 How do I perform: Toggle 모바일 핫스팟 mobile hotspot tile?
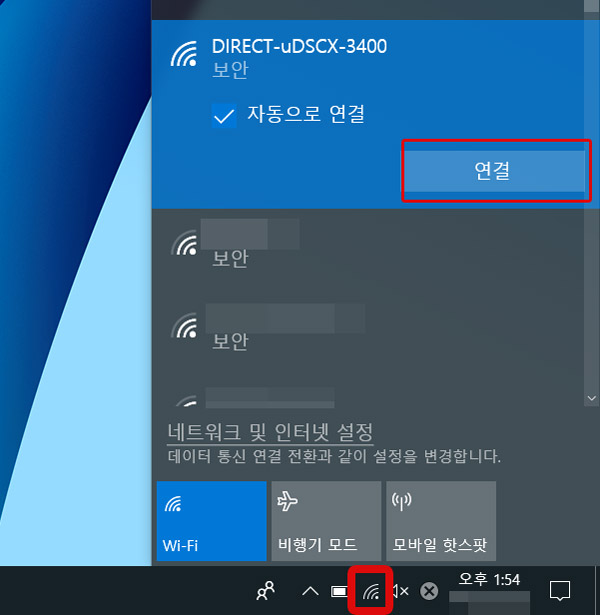coord(441,521)
